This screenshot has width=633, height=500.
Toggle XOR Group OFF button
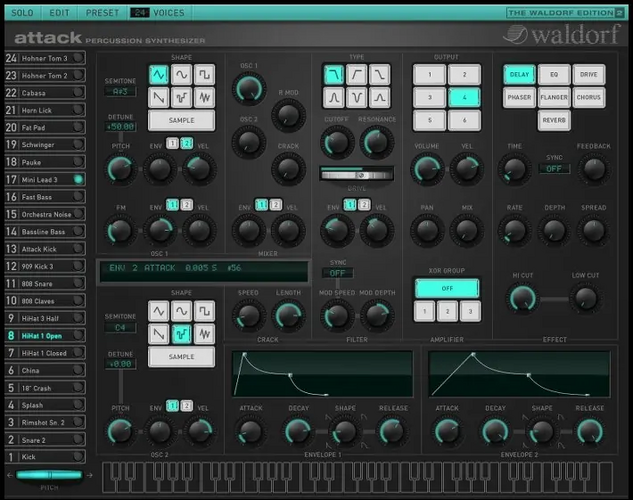coord(447,289)
